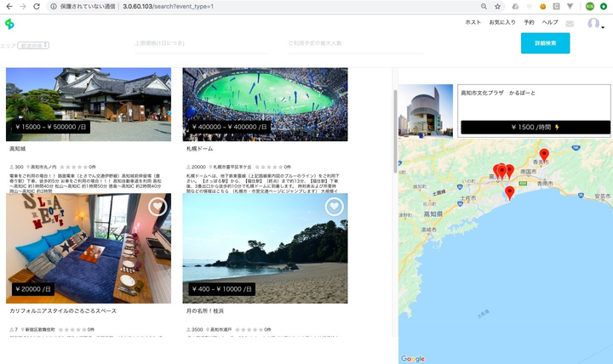The image size is (613, 364).
Task: Click the 高知城 star rating
Action: pos(73,167)
